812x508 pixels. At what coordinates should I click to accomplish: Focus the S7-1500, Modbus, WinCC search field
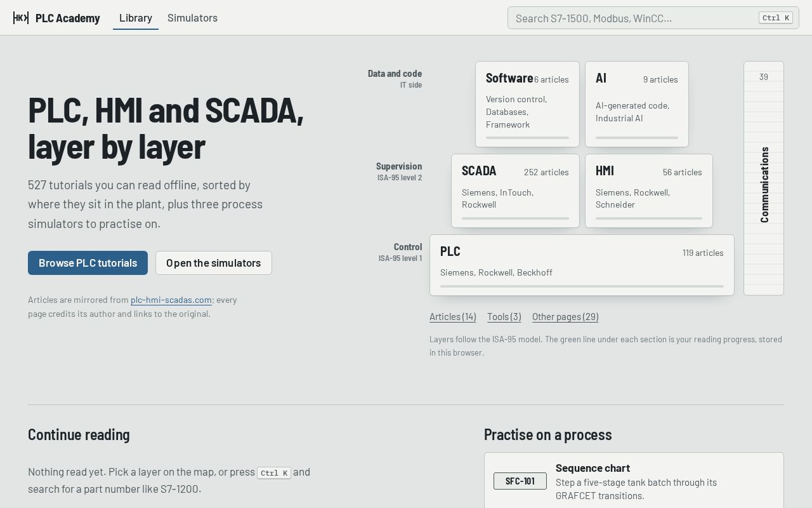coord(653,18)
